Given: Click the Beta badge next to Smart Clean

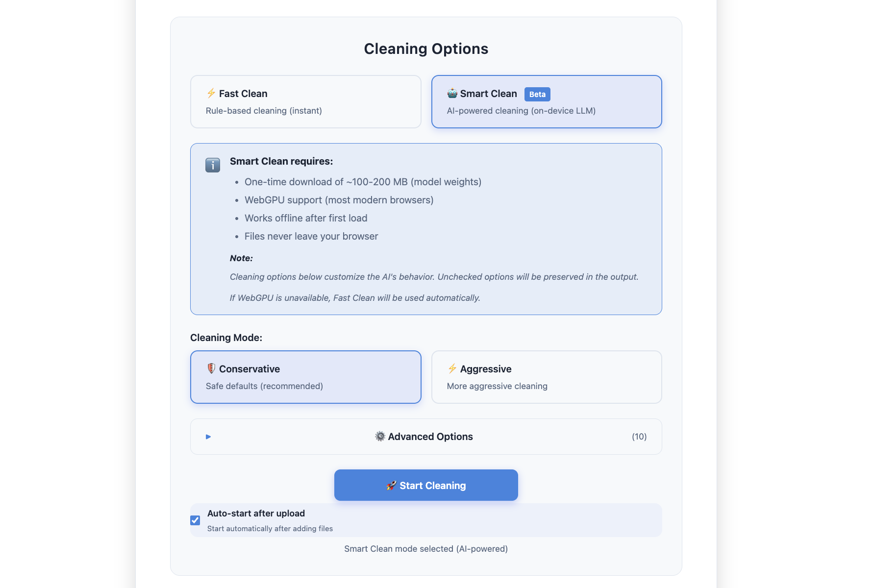Looking at the screenshot, I should coord(537,94).
